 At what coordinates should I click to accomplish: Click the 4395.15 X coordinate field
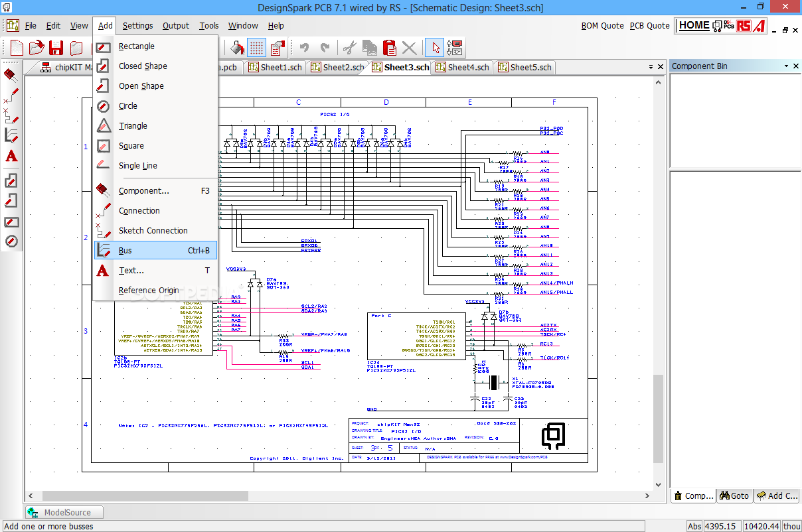point(722,526)
